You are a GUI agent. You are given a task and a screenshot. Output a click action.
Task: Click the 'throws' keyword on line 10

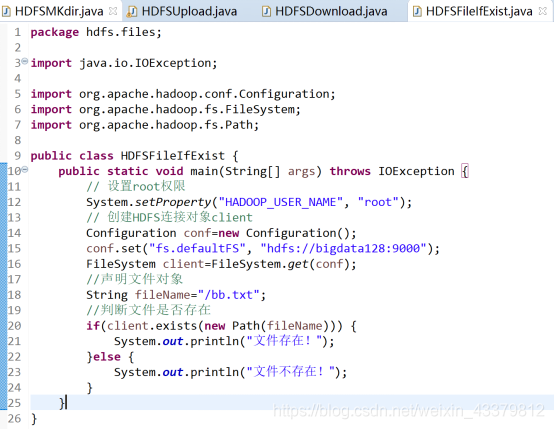pyautogui.click(x=350, y=171)
